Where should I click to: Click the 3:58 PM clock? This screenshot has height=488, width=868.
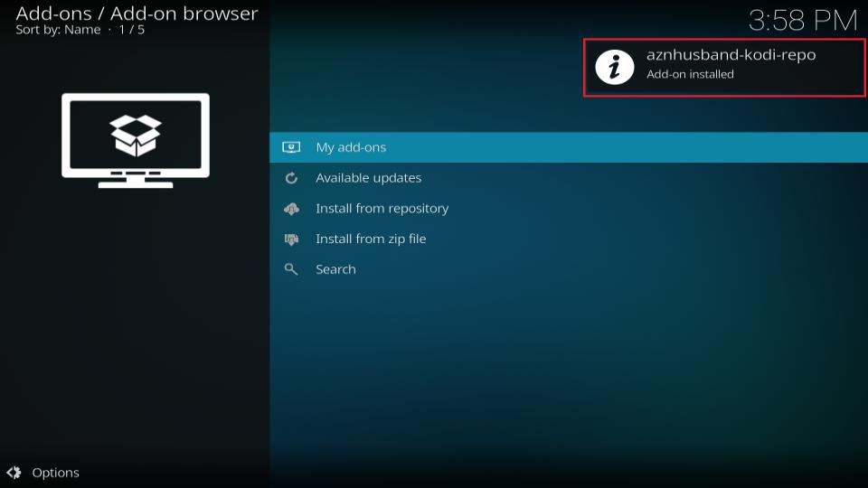(x=803, y=21)
